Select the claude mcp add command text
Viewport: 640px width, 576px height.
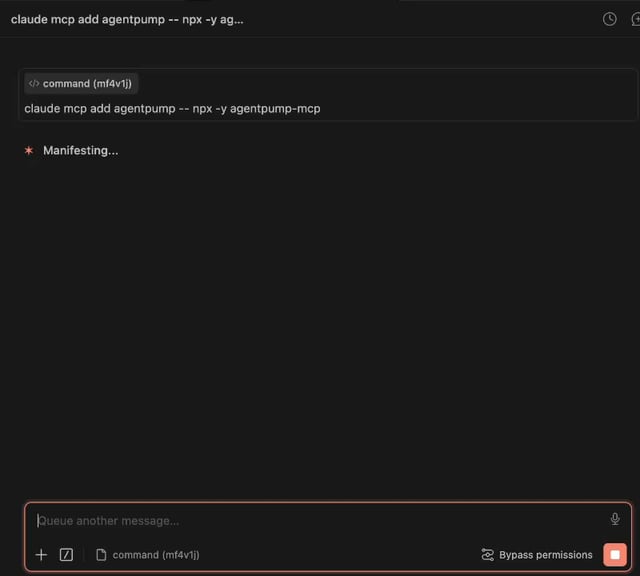click(x=172, y=109)
